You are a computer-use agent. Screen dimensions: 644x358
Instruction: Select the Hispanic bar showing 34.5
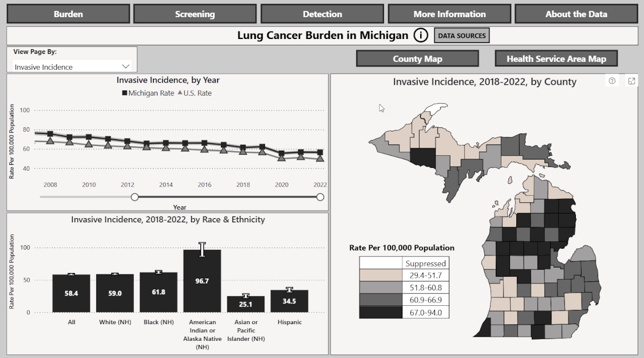tap(289, 301)
